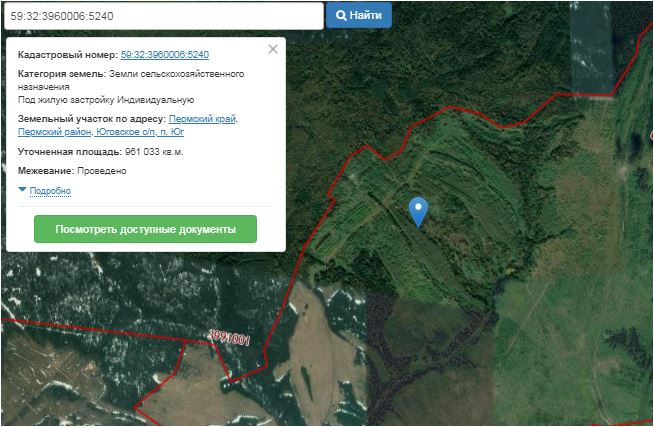This screenshot has width=654, height=427.
Task: Click the Найти search button
Action: [x=359, y=15]
